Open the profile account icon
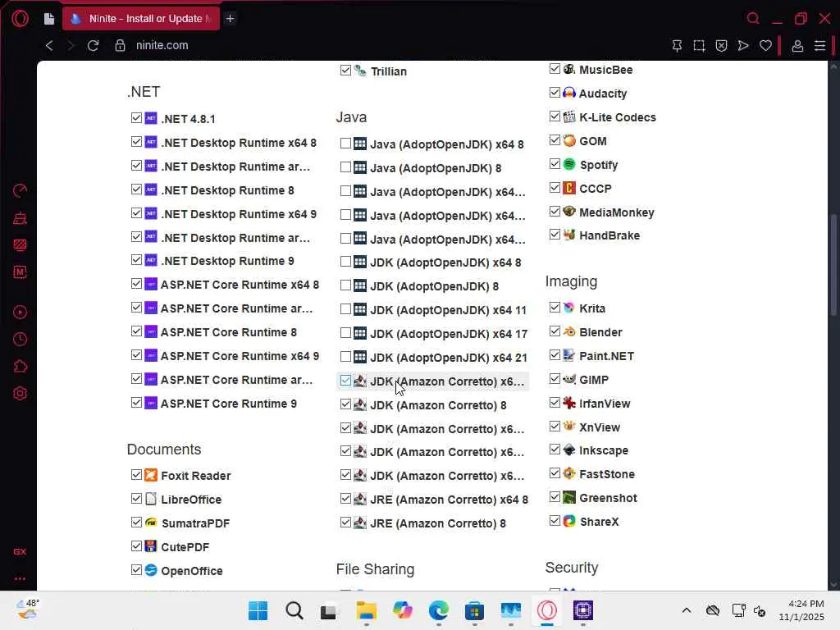840x630 pixels. 797,46
